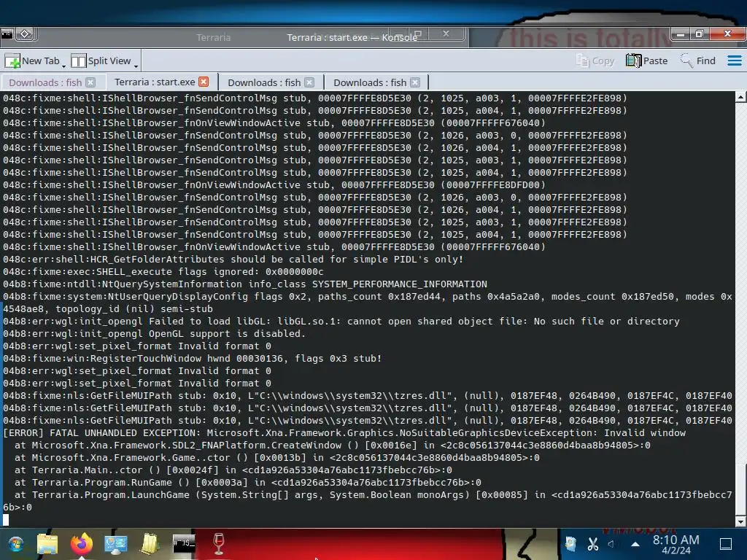747x560 pixels.
Task: Expand hidden system tray icons arrow
Action: [635, 544]
